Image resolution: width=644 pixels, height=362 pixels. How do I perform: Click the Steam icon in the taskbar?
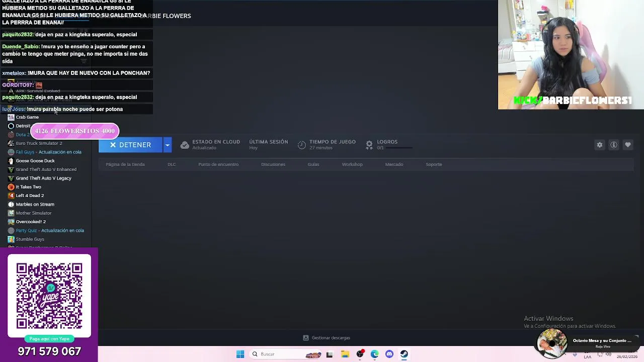pyautogui.click(x=404, y=354)
